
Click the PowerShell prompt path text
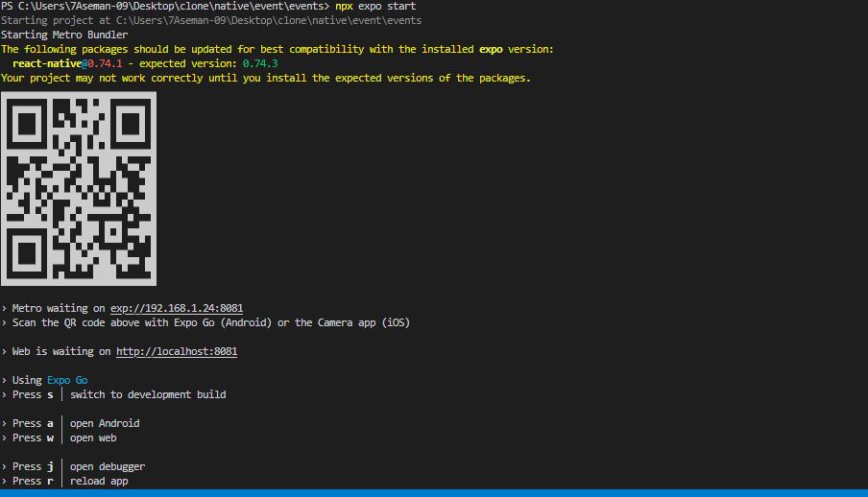click(x=165, y=6)
